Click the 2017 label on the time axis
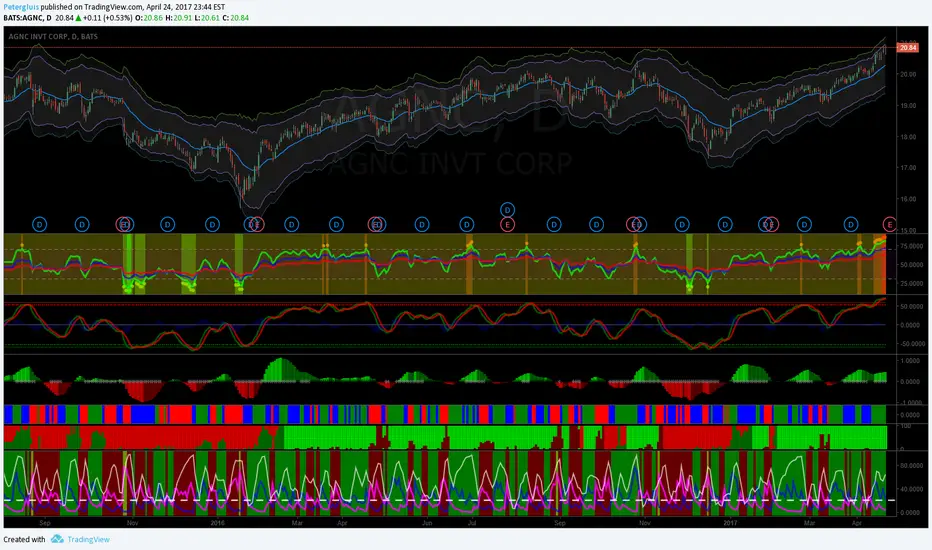Screen dimensions: 932x550 click(x=731, y=523)
